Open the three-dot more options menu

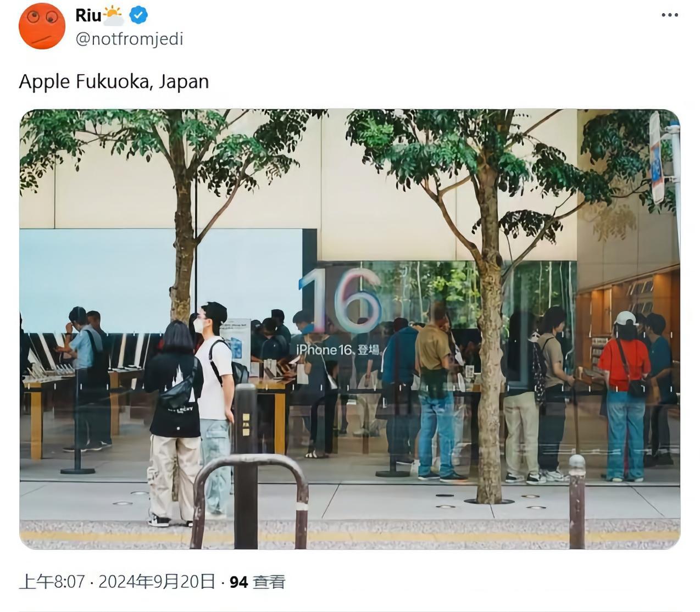(x=669, y=15)
